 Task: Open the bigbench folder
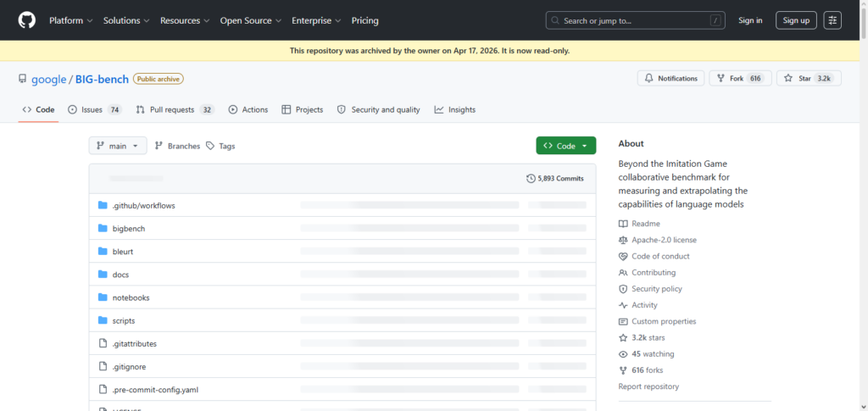point(129,229)
